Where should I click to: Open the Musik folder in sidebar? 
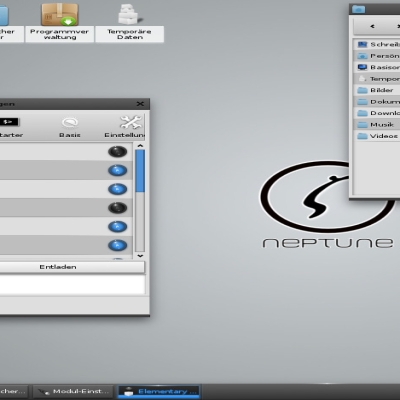click(377, 124)
